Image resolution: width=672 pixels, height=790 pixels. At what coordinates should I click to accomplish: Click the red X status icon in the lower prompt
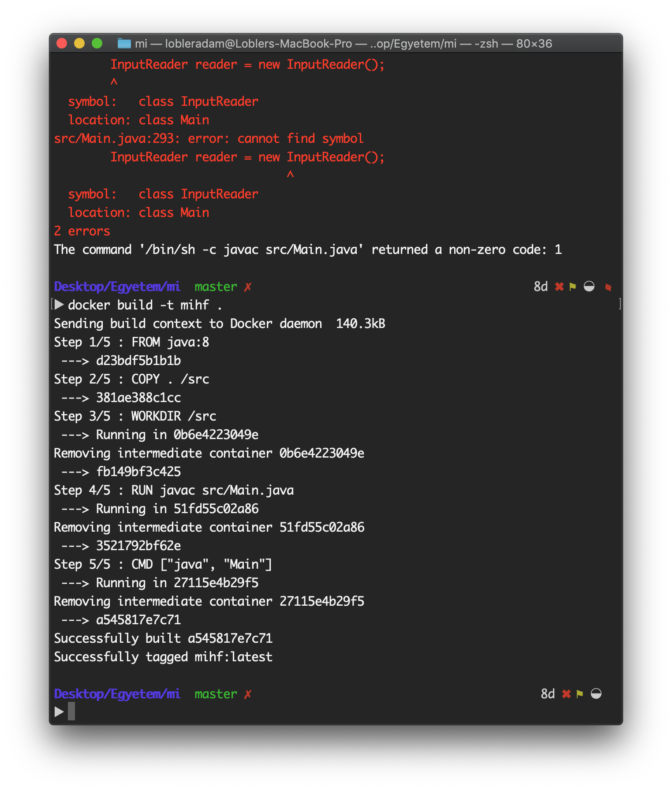(567, 694)
